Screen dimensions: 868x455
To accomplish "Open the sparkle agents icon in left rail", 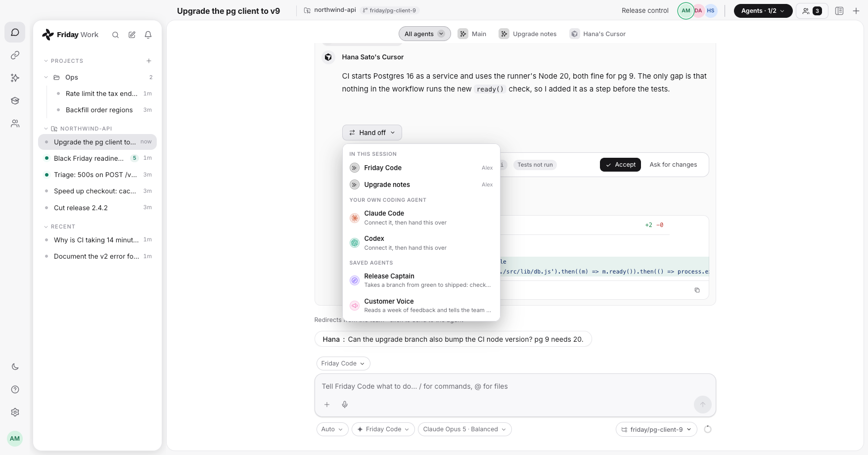I will (15, 78).
